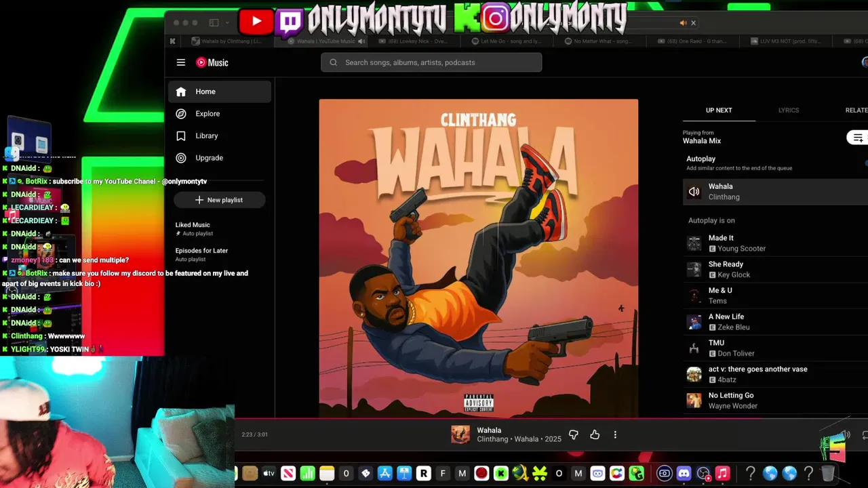Switch to the '(68) Lowkey Nick' browser tab
Screen dimensions: 868x488
tap(414, 41)
